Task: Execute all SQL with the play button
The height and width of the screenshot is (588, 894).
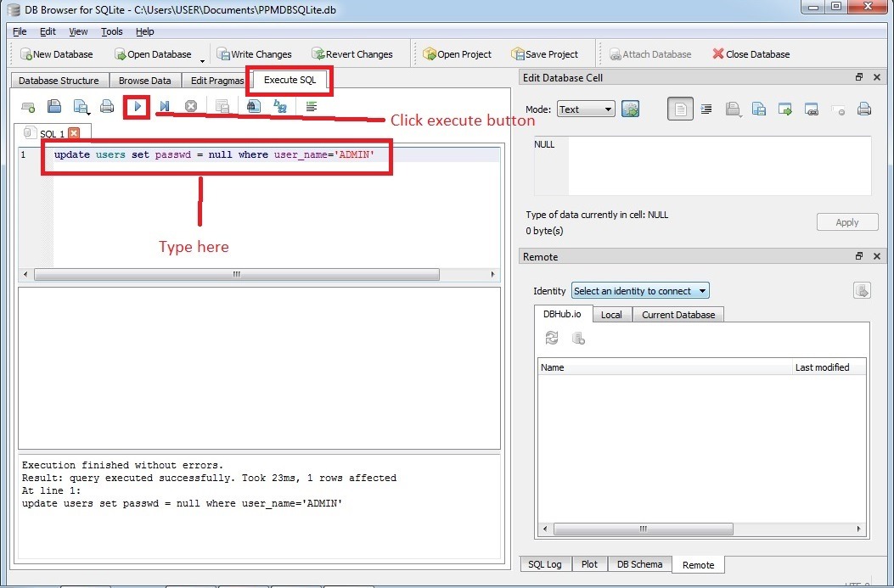Action: click(138, 107)
